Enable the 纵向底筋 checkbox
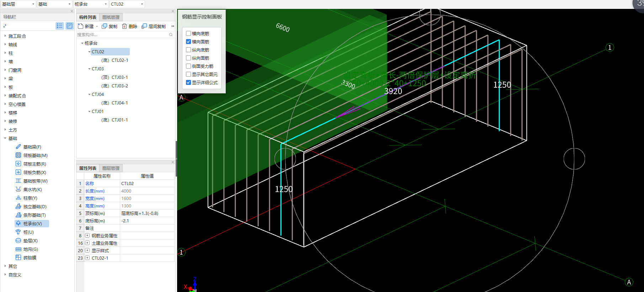This screenshot has width=644, height=292. point(188,50)
